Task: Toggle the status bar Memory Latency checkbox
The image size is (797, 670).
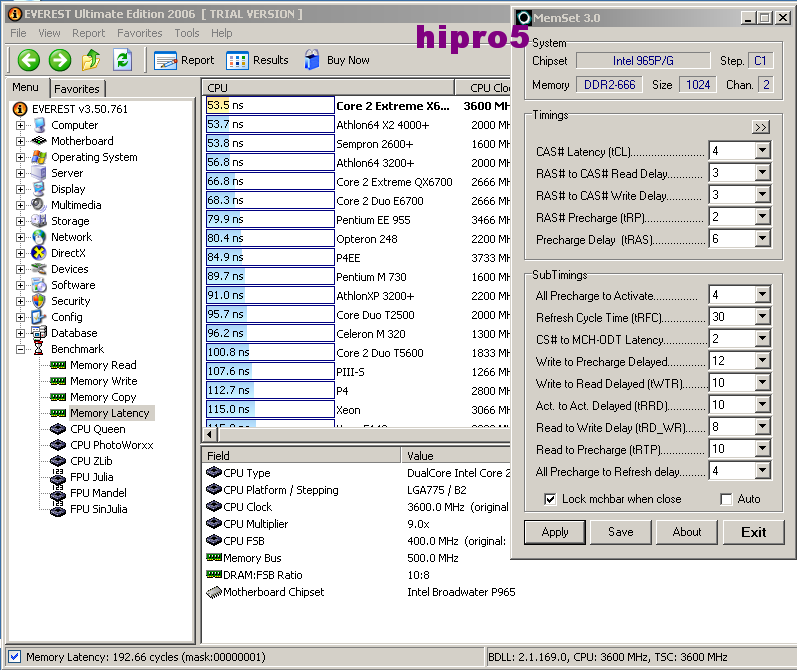Action: coord(15,657)
